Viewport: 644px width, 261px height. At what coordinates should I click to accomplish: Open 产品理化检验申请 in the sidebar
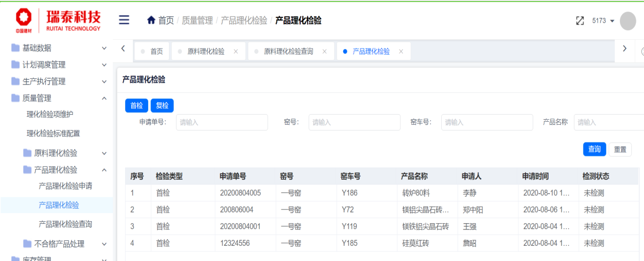[65, 186]
